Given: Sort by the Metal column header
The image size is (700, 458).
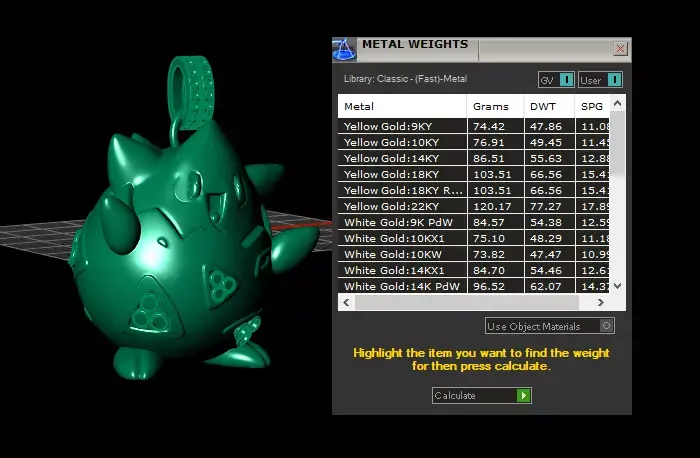Looking at the screenshot, I should [x=402, y=106].
